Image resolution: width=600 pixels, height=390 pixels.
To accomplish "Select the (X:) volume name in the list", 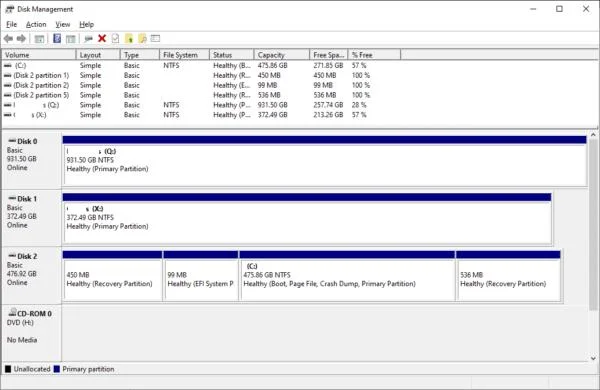I will 30,115.
